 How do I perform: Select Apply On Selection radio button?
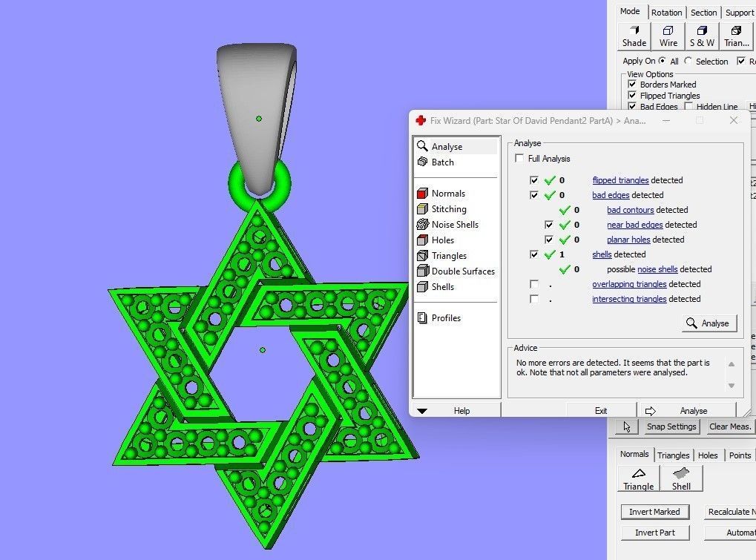pyautogui.click(x=688, y=61)
